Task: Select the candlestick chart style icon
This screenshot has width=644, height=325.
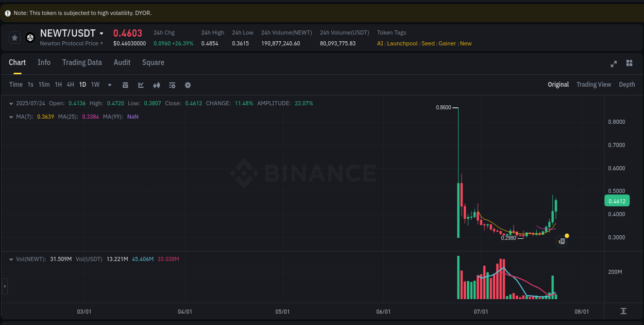Action: tap(156, 85)
